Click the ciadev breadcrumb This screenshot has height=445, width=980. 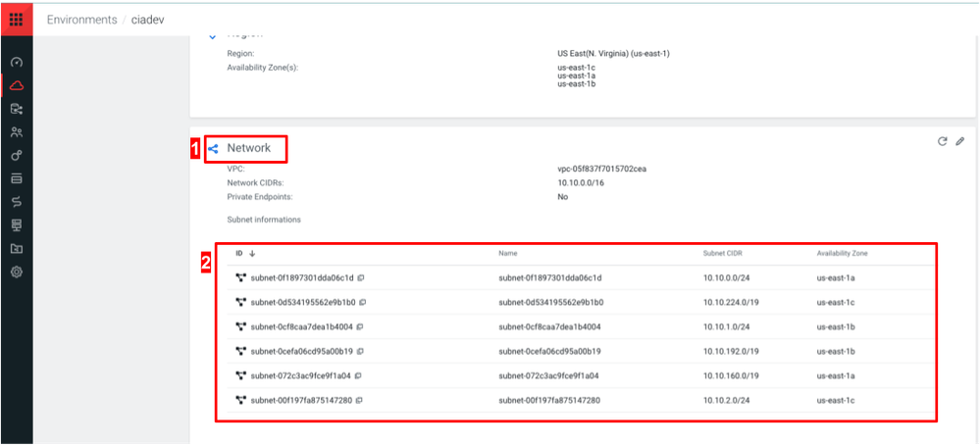[x=147, y=20]
